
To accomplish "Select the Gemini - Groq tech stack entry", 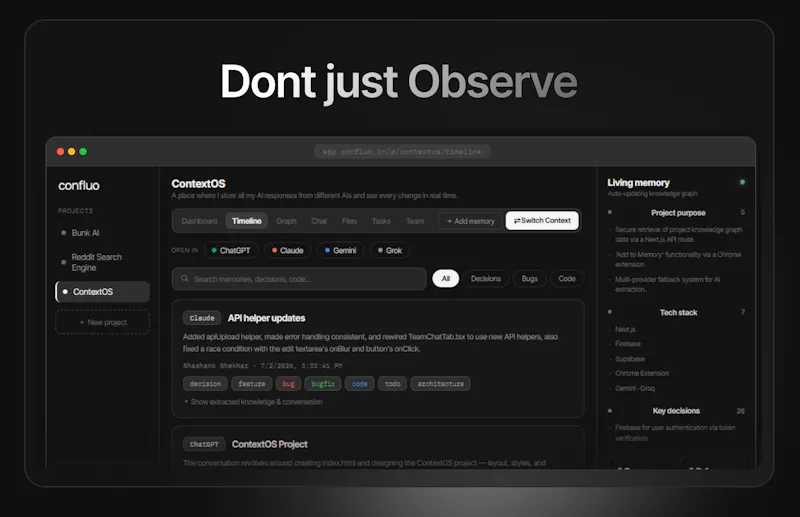I will [x=635, y=388].
